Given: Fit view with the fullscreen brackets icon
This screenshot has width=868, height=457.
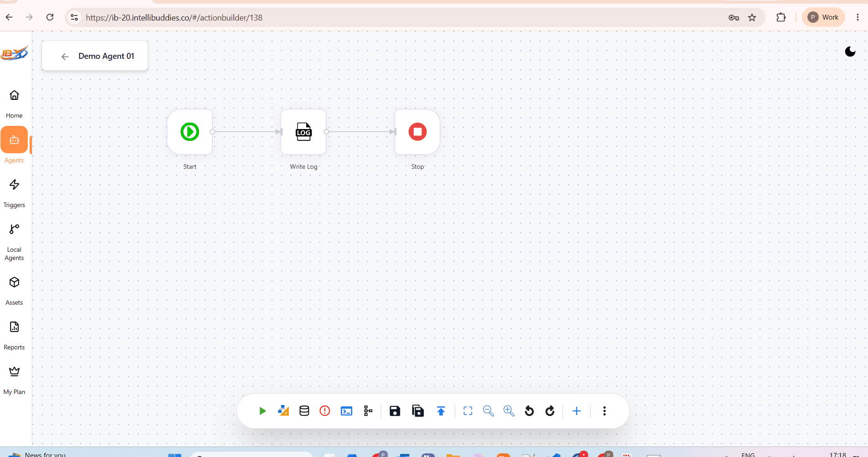Looking at the screenshot, I should tap(468, 411).
